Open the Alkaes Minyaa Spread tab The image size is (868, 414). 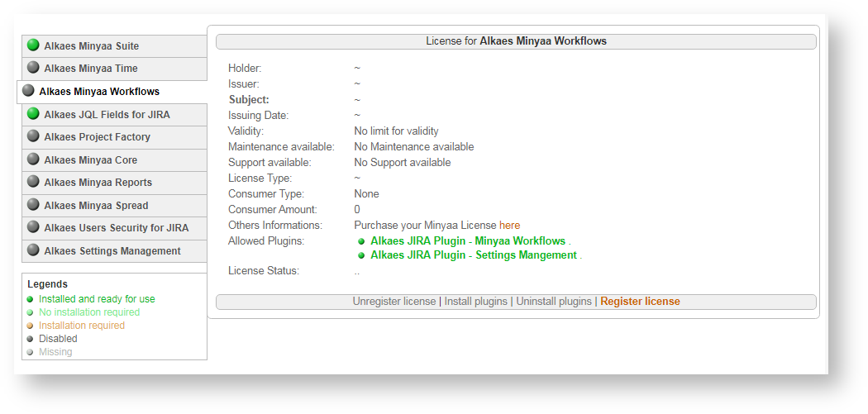[115, 205]
